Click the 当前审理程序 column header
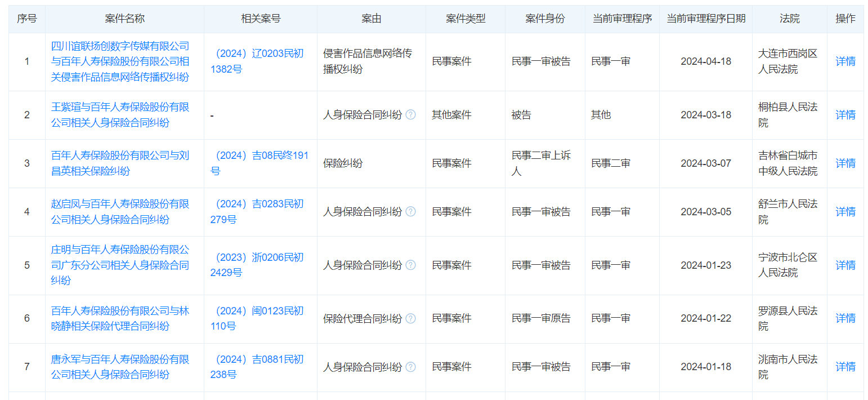This screenshot has width=868, height=400. pyautogui.click(x=622, y=19)
